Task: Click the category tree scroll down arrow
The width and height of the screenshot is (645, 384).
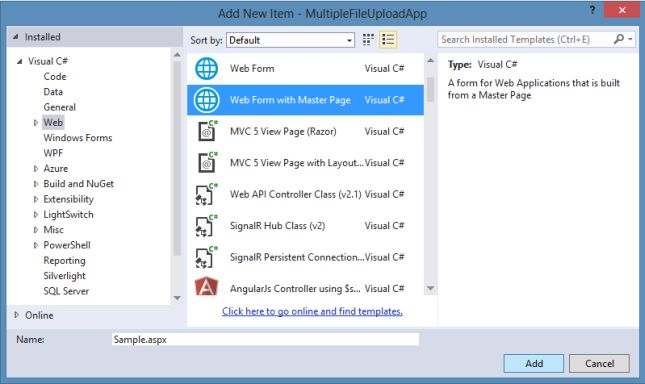Action: [177, 298]
